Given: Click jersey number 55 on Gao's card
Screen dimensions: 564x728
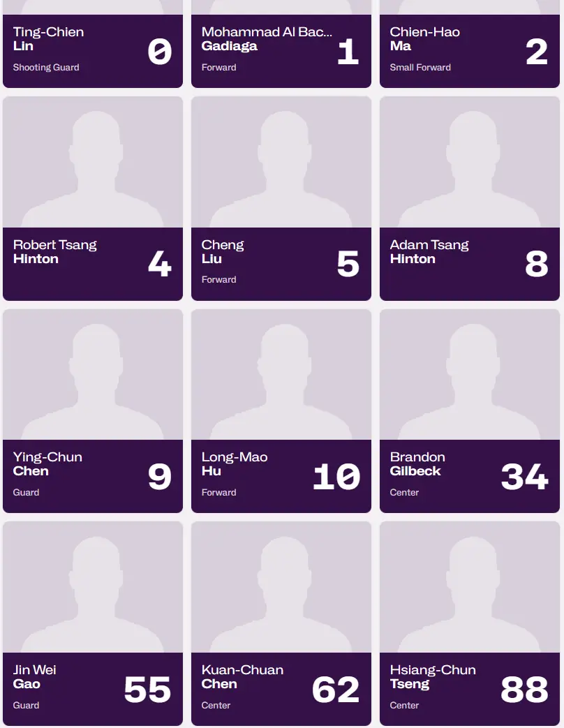Looking at the screenshot, I should click(147, 690).
